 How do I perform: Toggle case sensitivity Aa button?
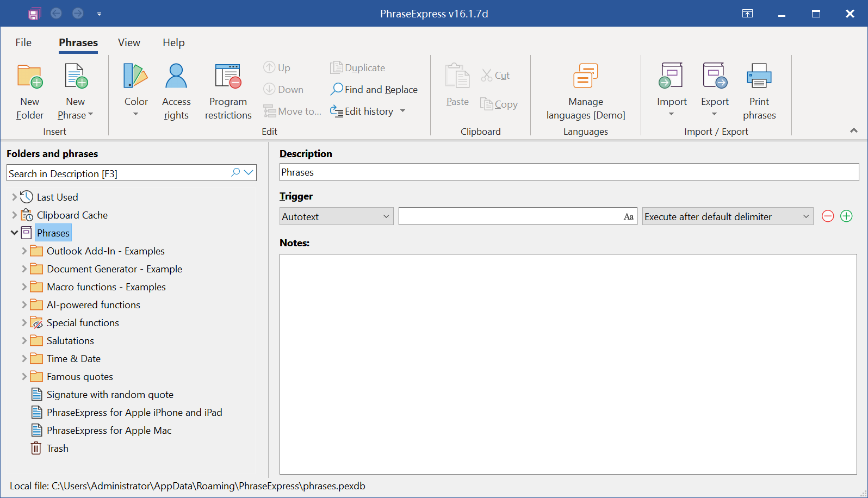click(629, 217)
